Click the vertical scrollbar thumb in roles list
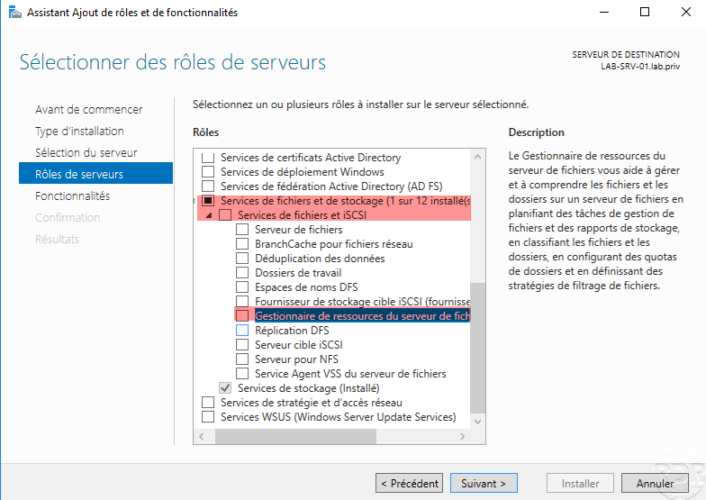The width and height of the screenshot is (706, 500). point(478,347)
